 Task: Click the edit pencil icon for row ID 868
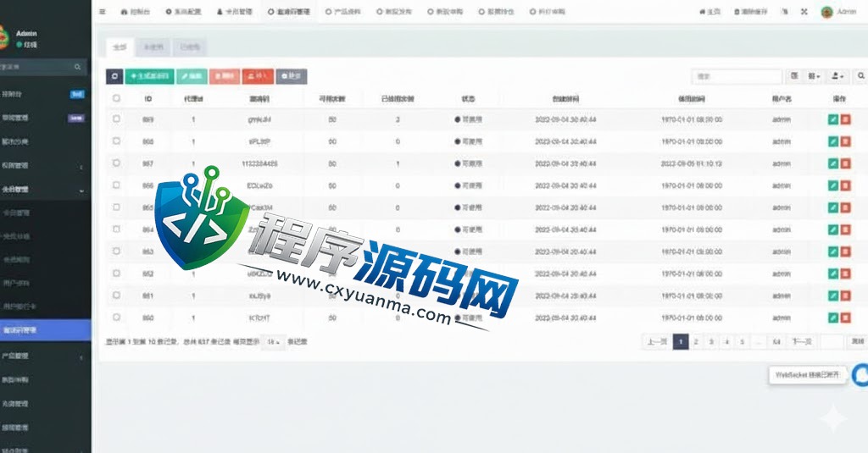coord(833,141)
